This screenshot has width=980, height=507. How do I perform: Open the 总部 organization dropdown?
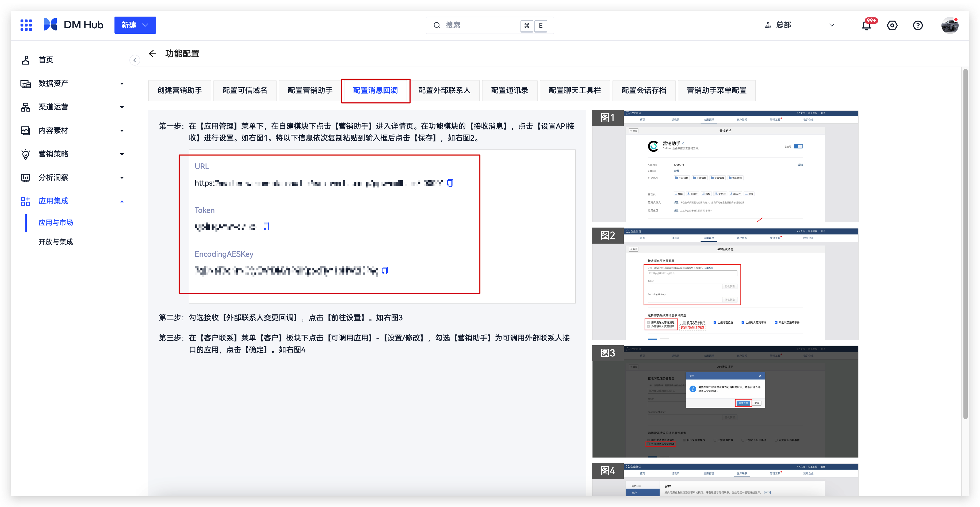point(800,25)
